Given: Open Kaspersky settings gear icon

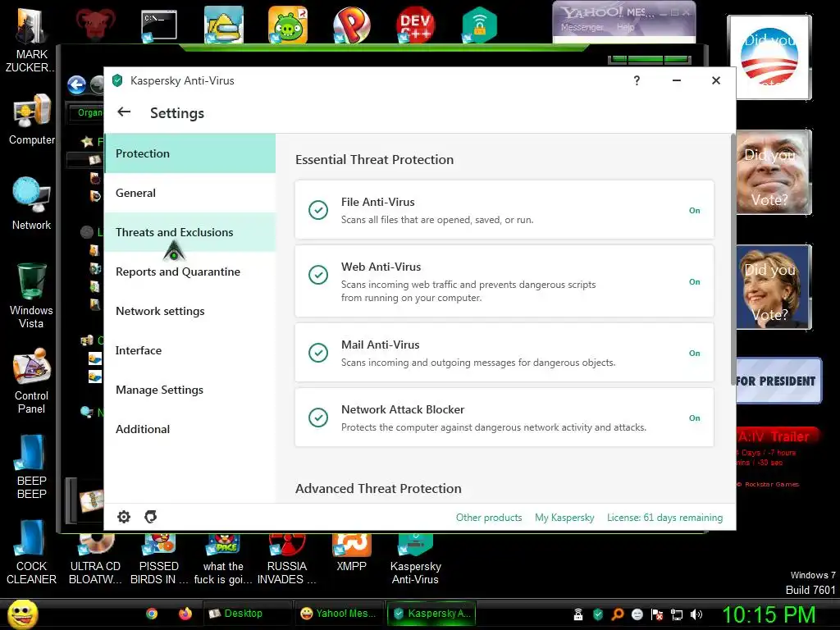Looking at the screenshot, I should click(x=124, y=517).
